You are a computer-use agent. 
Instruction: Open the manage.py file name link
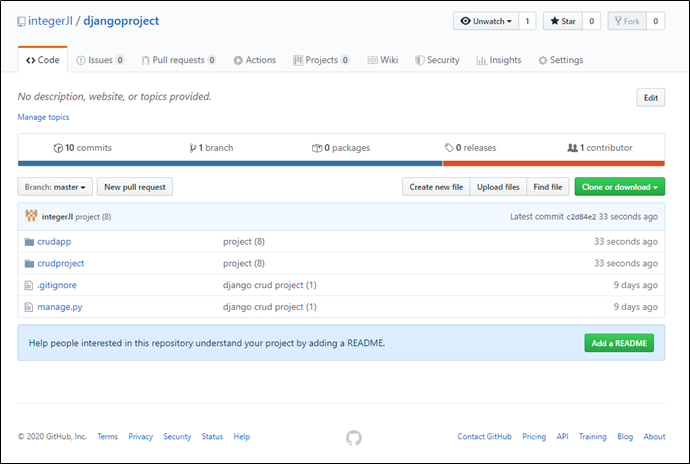(60, 307)
